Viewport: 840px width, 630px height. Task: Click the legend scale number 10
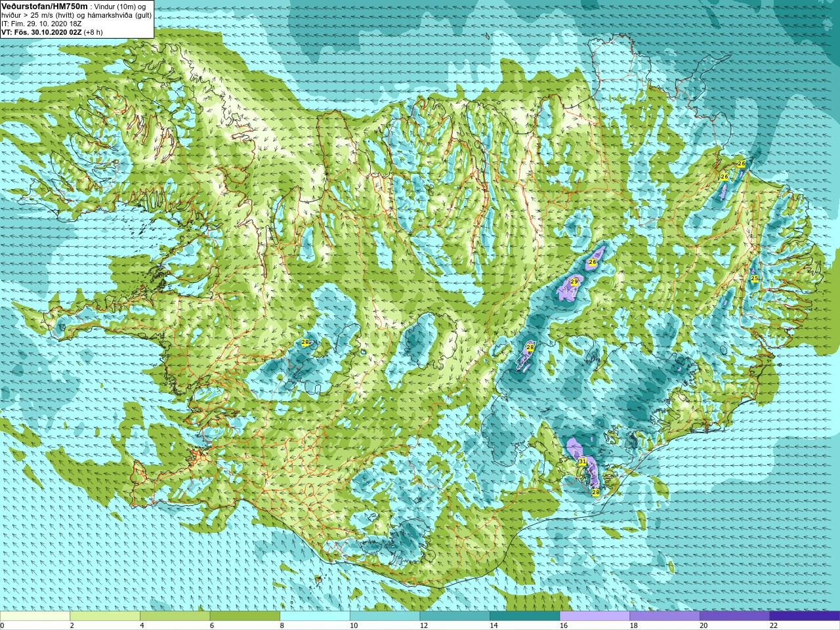(x=354, y=626)
